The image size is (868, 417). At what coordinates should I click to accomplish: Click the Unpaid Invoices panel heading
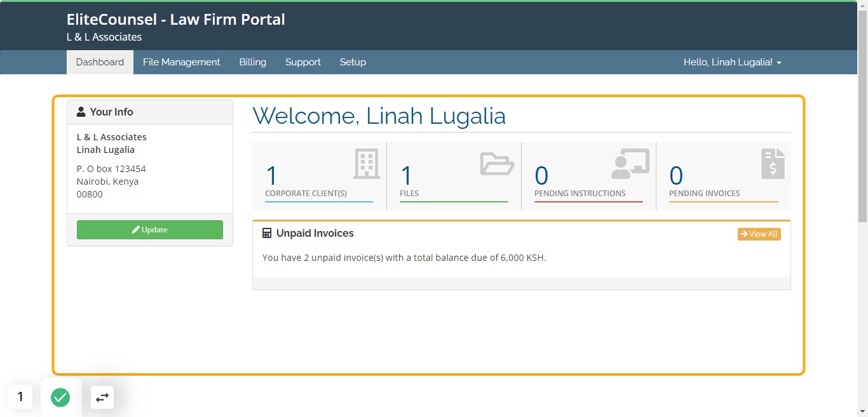tap(315, 234)
